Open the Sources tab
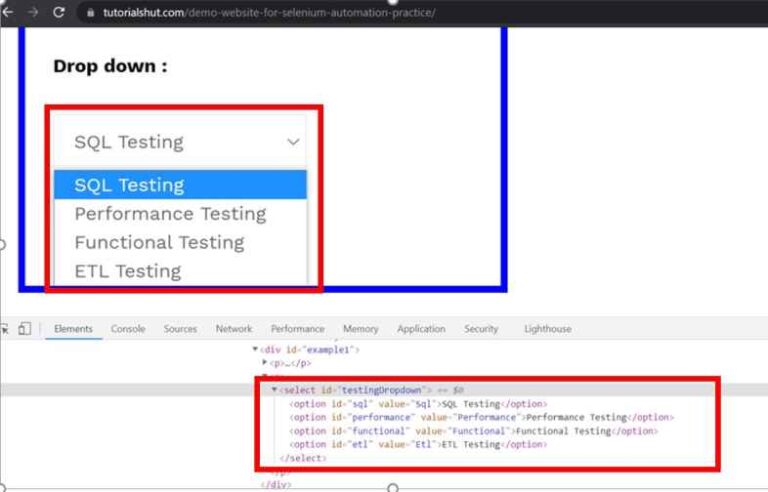 click(x=180, y=329)
